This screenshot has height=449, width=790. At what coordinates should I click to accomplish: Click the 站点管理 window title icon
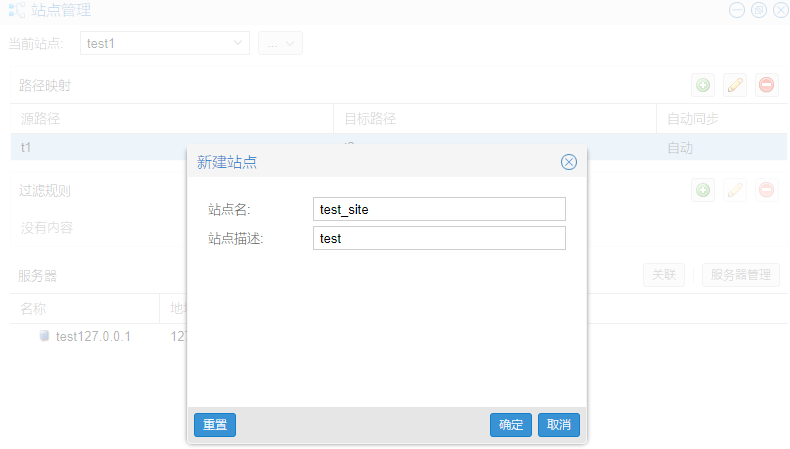17,11
